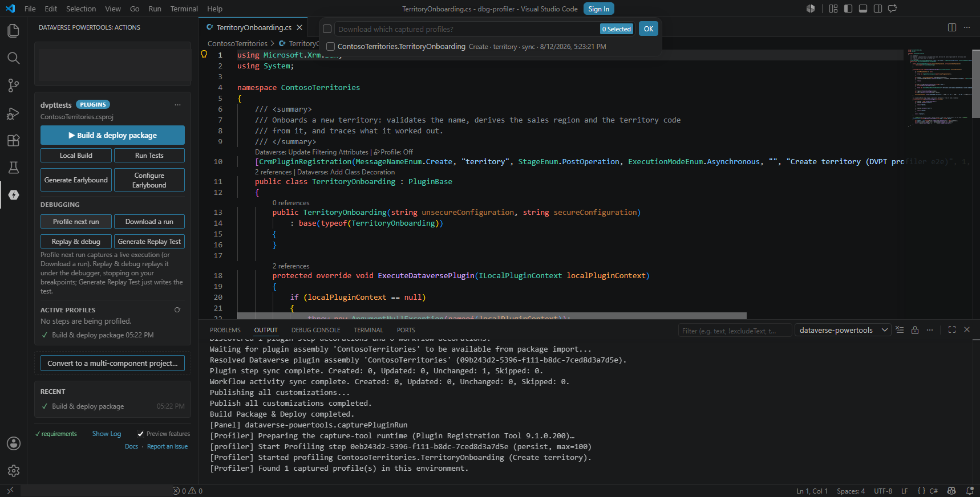
Task: Toggle output scroll lock
Action: point(915,330)
